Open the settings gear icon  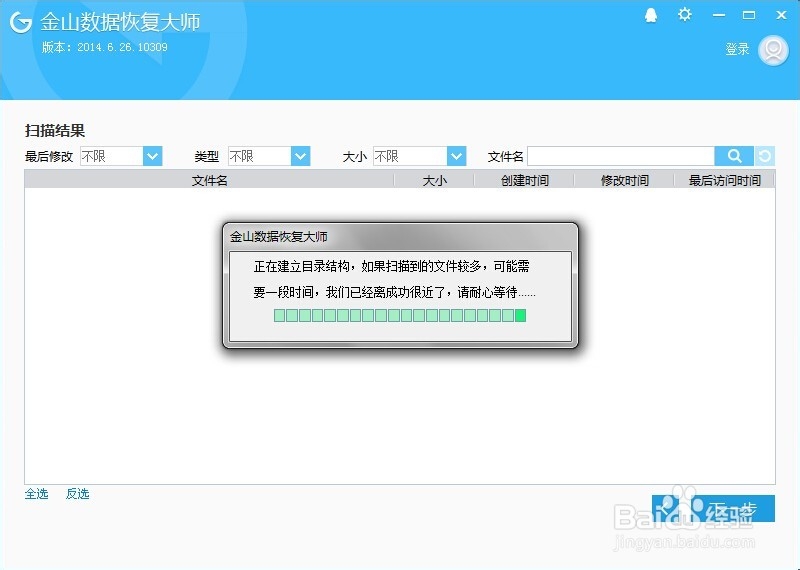tap(684, 14)
